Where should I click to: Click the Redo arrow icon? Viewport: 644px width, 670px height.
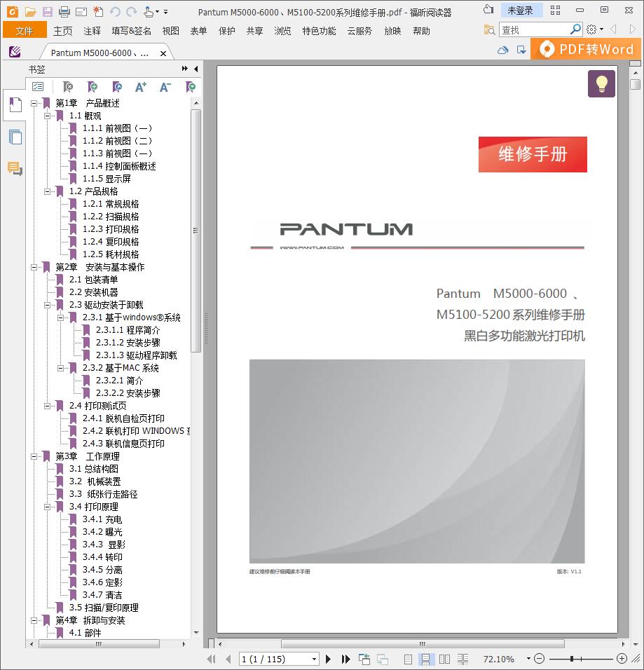tap(132, 11)
